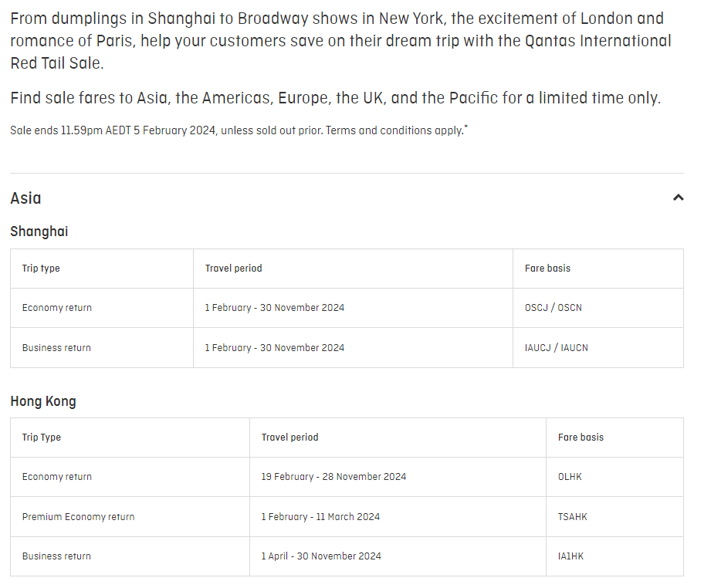This screenshot has width=704, height=588.
Task: Click Premium Economy return in Hong Kong table
Action: click(x=78, y=517)
